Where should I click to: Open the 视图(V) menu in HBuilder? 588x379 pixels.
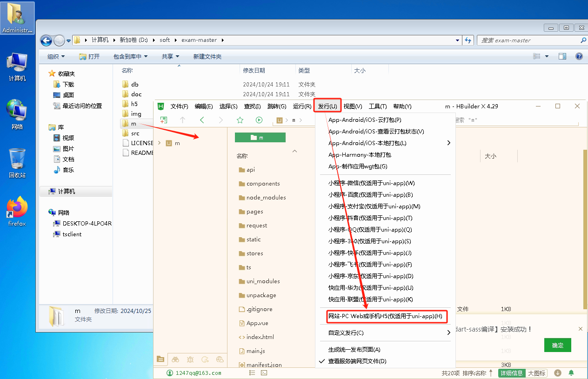coord(353,106)
